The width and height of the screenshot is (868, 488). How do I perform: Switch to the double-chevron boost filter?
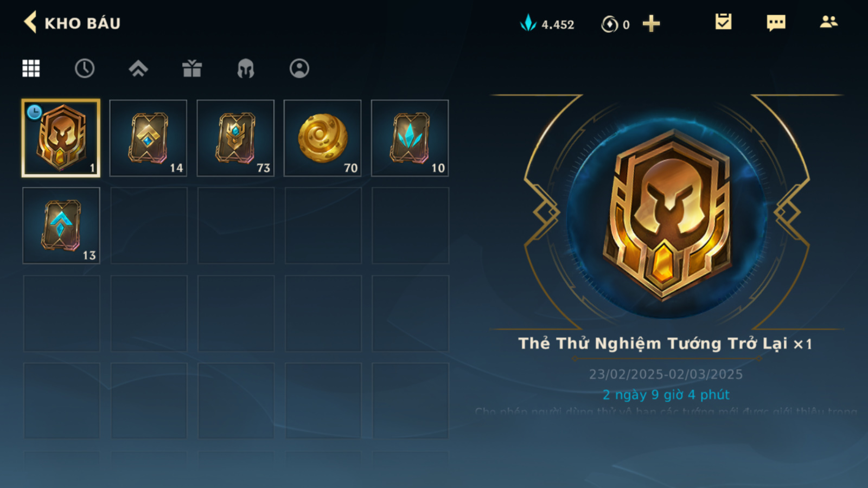tap(138, 68)
